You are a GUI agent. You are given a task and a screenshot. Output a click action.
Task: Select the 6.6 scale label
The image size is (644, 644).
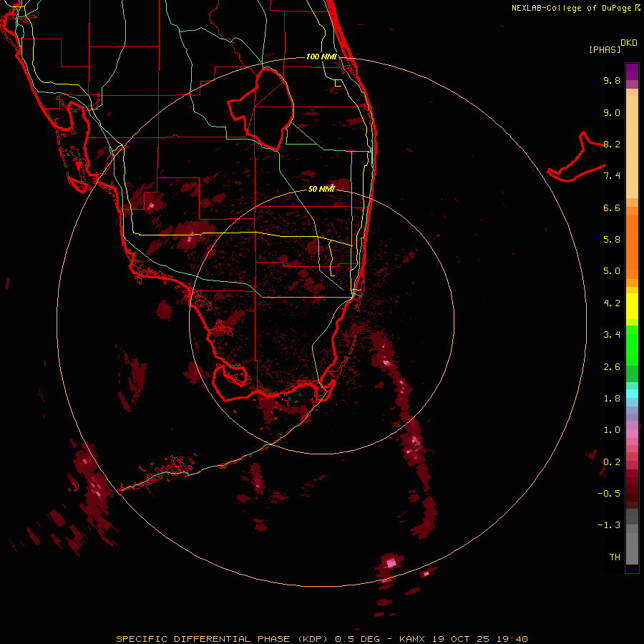coord(612,208)
